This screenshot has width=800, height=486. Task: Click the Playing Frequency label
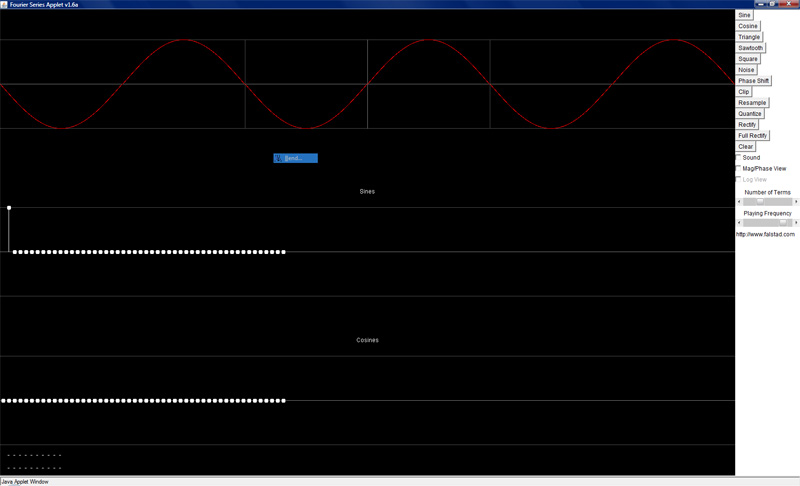click(767, 213)
